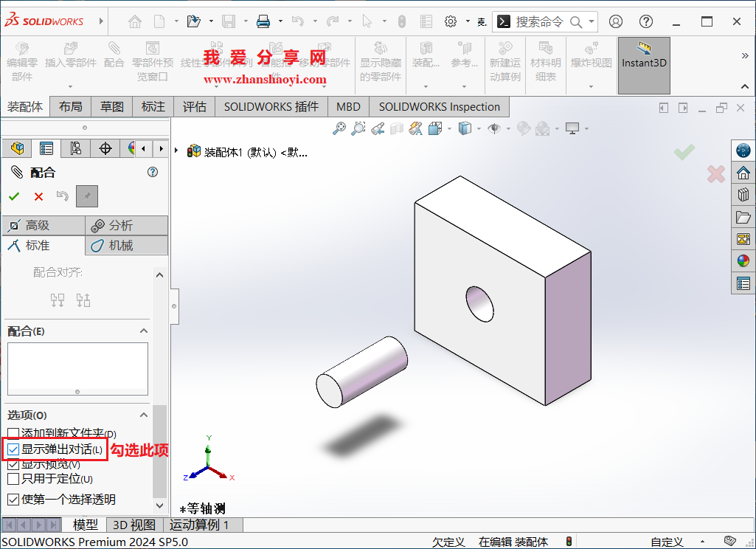The image size is (756, 549).
Task: Open the Zoom to Fit tool
Action: pyautogui.click(x=339, y=128)
